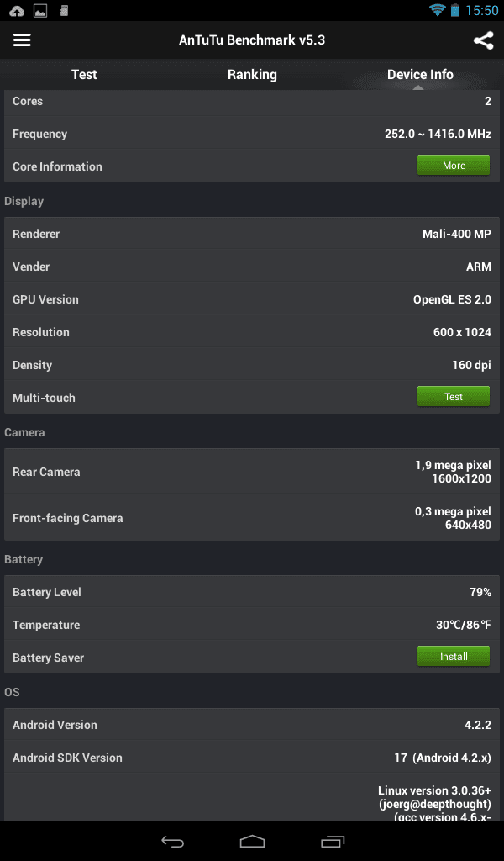The width and height of the screenshot is (504, 861).
Task: Tap the Wi-Fi status icon
Action: pos(437,10)
